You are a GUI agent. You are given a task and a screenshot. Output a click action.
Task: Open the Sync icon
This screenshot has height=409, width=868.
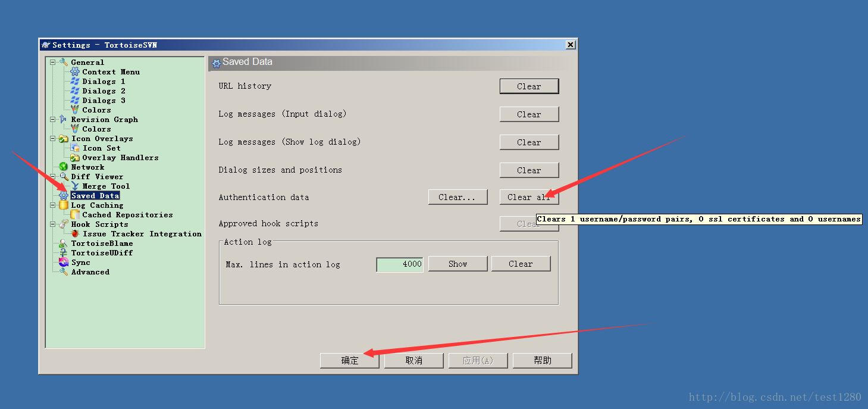64,262
